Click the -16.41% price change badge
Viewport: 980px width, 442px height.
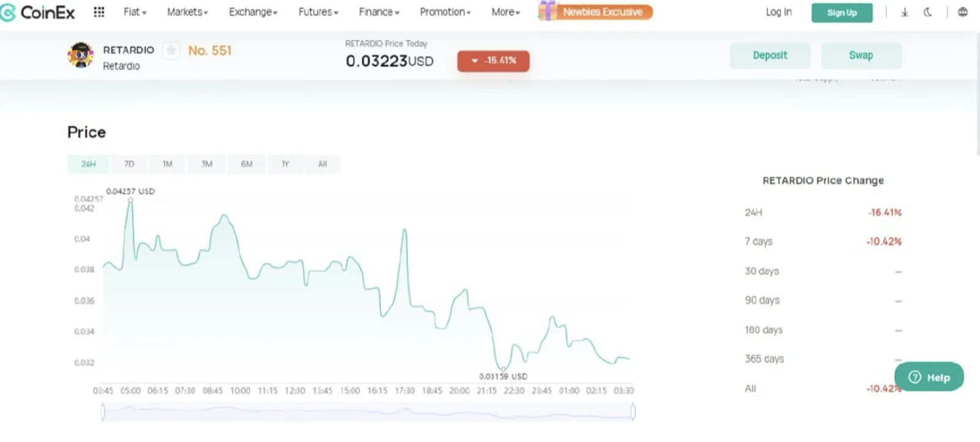coord(493,61)
